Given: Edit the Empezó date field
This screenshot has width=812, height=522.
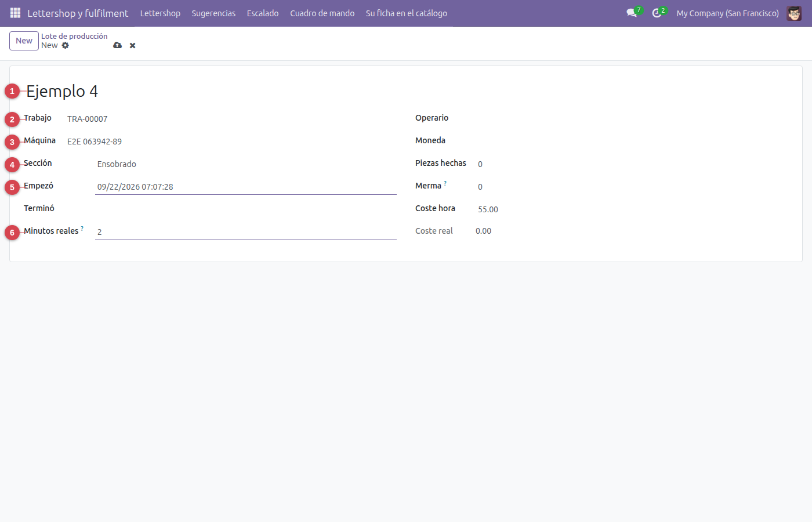Looking at the screenshot, I should point(246,187).
